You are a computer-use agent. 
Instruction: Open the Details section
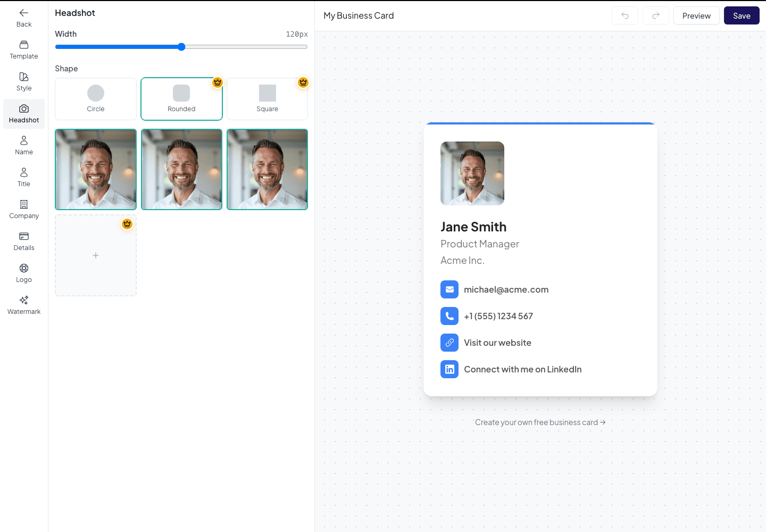(24, 242)
